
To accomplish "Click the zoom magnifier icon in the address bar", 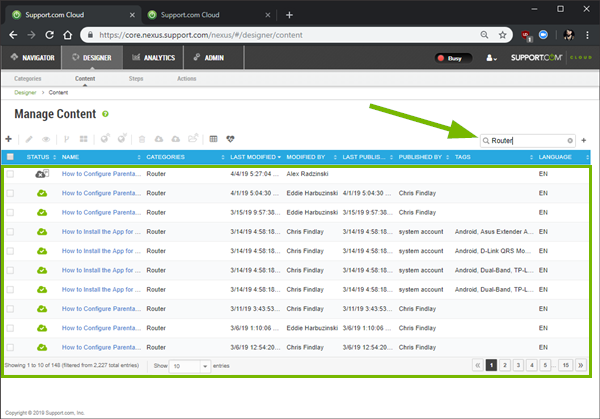I will click(x=484, y=35).
